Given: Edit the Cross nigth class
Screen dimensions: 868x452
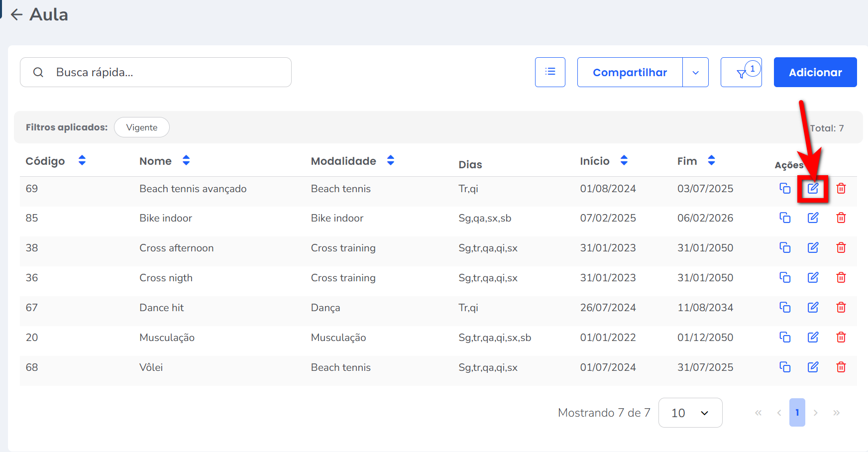Looking at the screenshot, I should tap(813, 277).
